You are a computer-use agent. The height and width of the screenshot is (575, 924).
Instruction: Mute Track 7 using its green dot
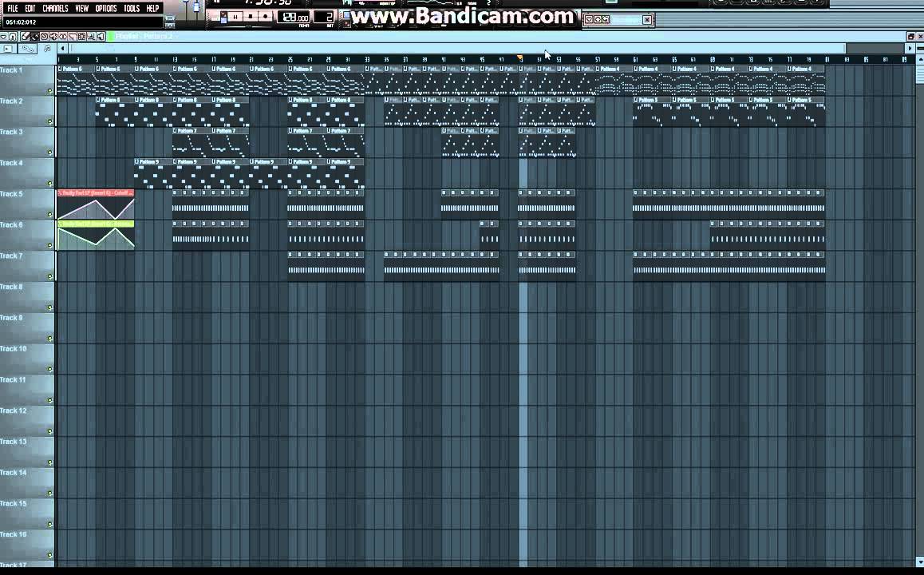coord(49,276)
